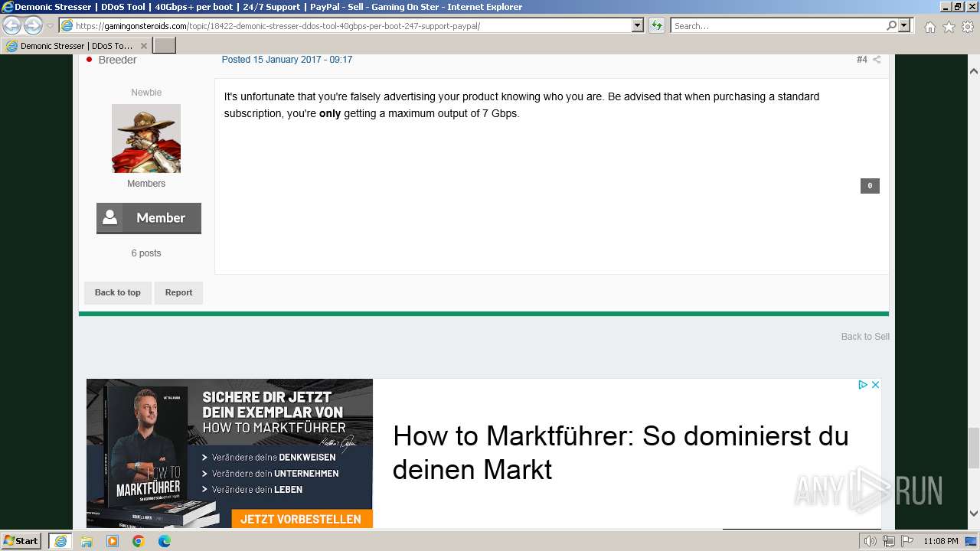Image resolution: width=980 pixels, height=551 pixels.
Task: Launch the media player taskbar icon
Action: 113,541
